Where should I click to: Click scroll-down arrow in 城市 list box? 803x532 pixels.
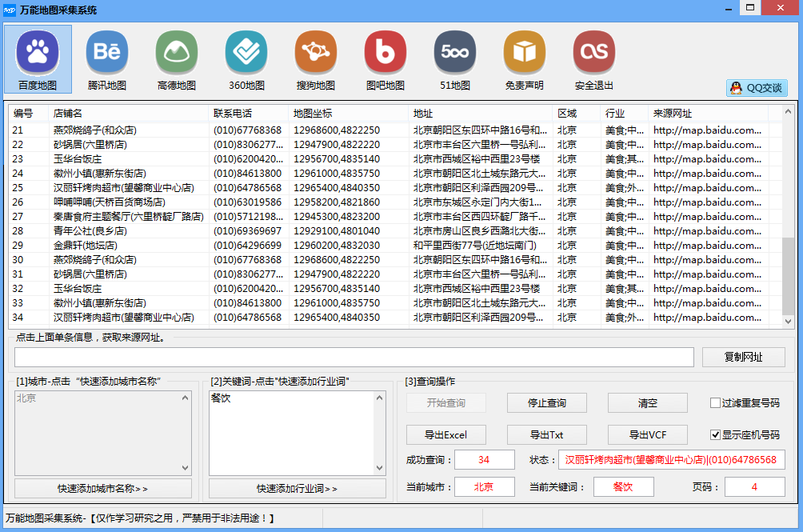[186, 468]
